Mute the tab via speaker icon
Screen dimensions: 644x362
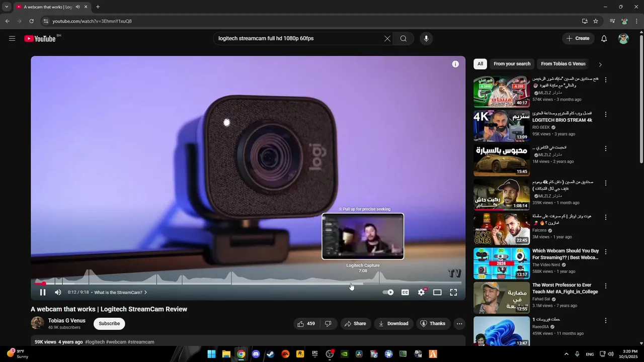(x=77, y=7)
